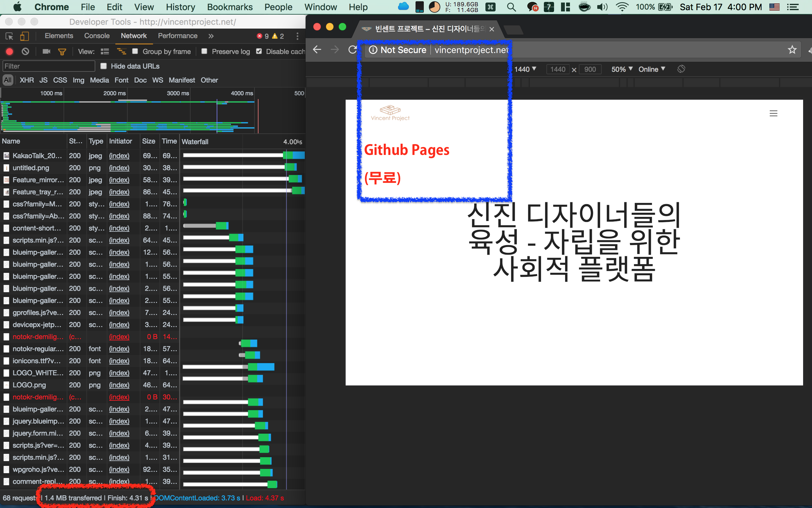
Task: Click the red error count badge
Action: click(263, 36)
